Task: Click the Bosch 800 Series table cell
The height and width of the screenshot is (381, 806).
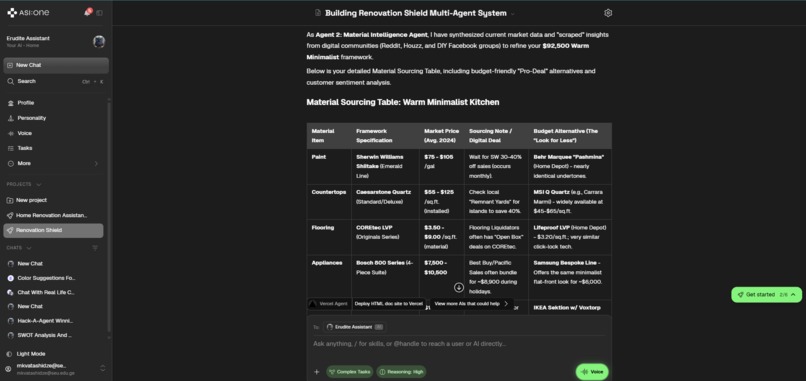Action: (x=385, y=278)
